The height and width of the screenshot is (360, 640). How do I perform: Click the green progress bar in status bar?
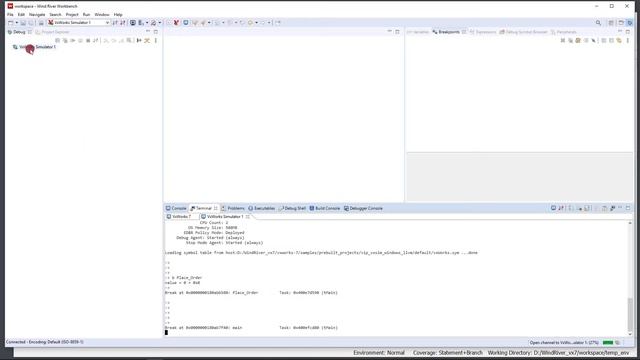point(608,342)
